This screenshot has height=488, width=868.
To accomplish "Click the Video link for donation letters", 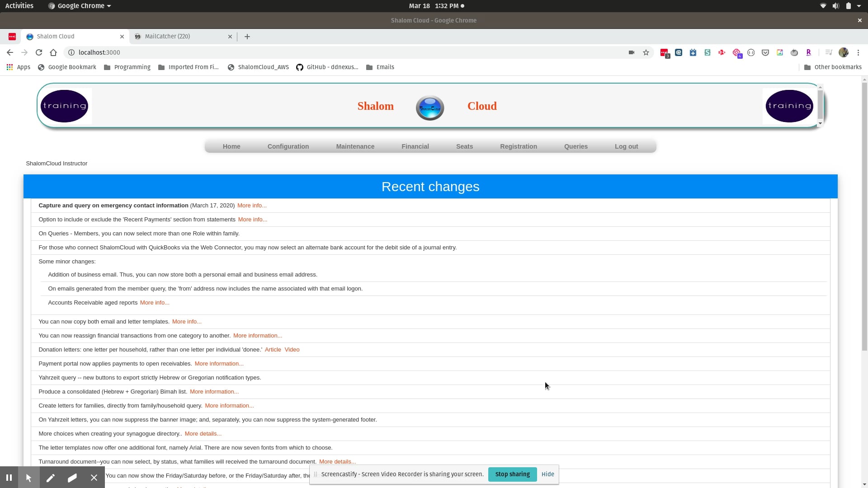I will [292, 349].
